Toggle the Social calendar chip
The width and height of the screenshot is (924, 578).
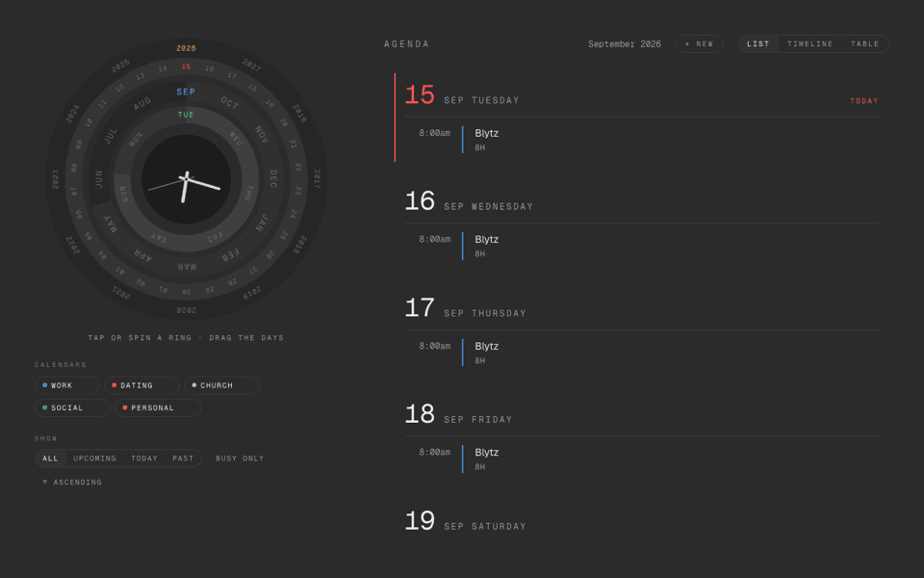pyautogui.click(x=72, y=407)
